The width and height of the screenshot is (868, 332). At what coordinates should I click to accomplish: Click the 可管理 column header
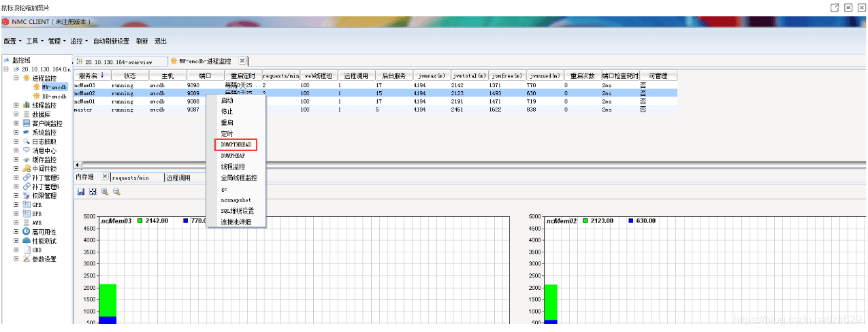coord(658,76)
